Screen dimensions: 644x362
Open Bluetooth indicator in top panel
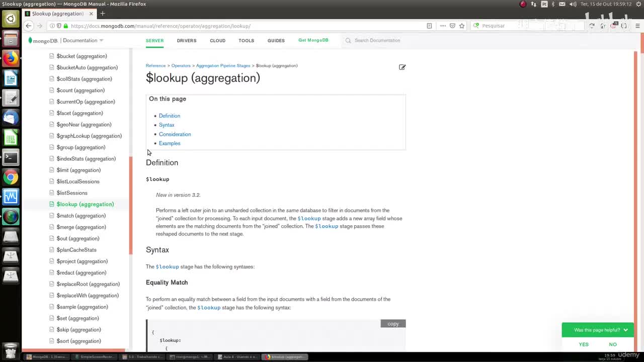coord(553,4)
